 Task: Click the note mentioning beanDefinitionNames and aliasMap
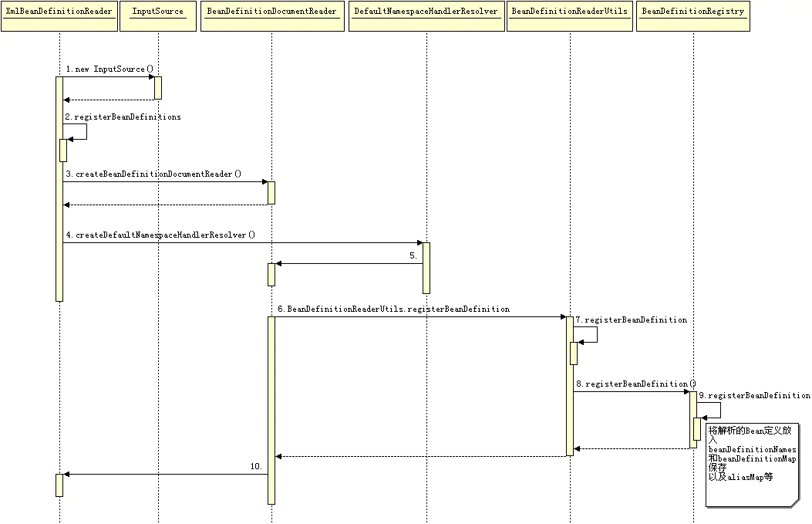(751, 465)
